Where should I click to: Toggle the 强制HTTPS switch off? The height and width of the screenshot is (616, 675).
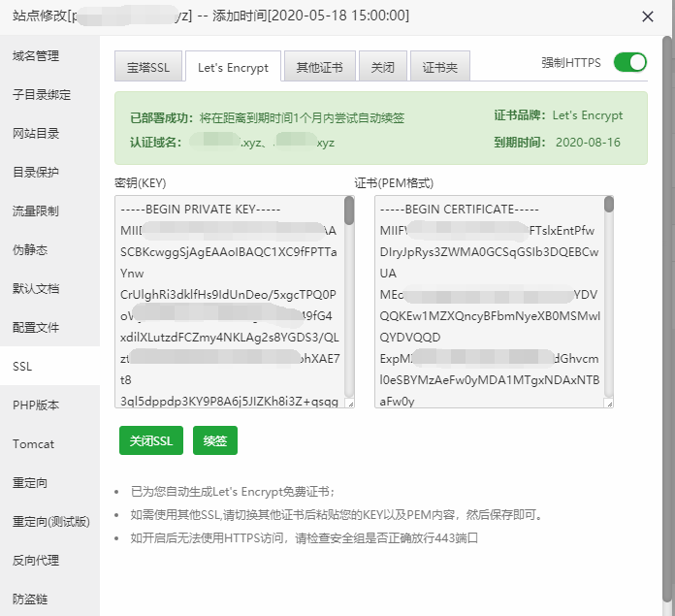point(630,62)
